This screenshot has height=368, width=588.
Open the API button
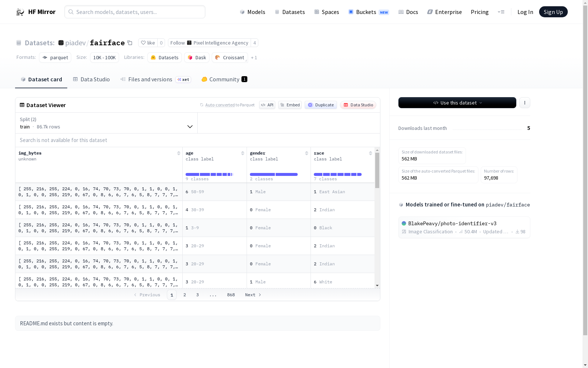(267, 105)
